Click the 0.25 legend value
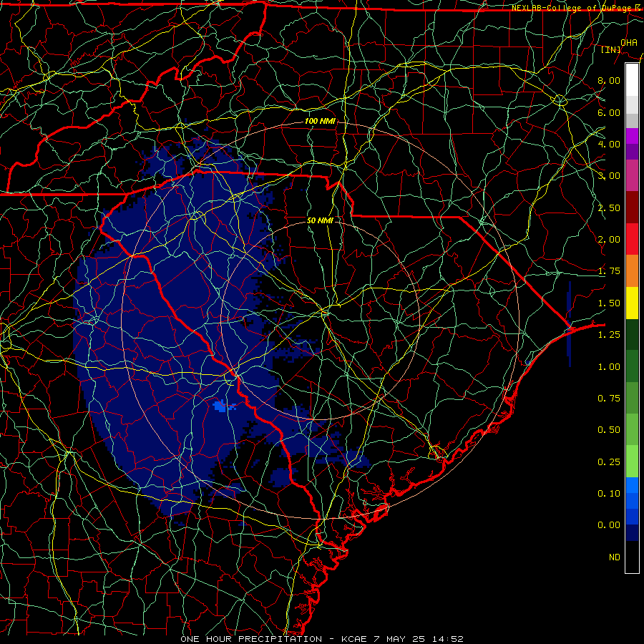The height and width of the screenshot is (644, 644). coord(609,462)
